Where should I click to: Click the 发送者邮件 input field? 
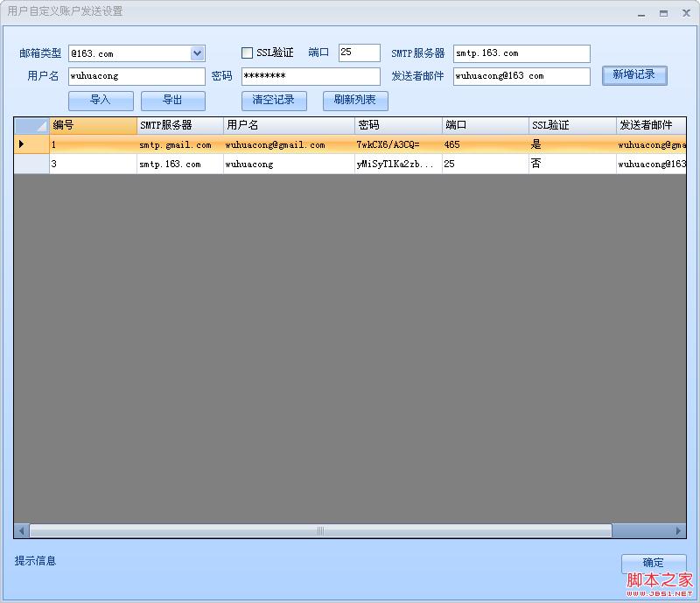tap(521, 77)
